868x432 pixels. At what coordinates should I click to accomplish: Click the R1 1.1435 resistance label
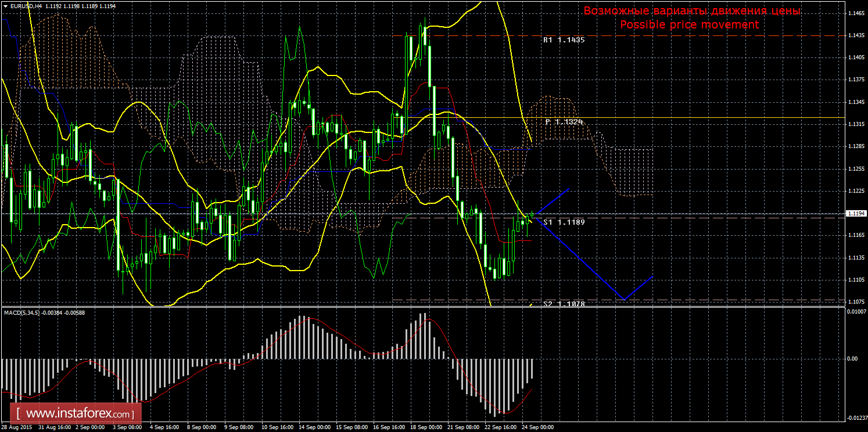tap(564, 40)
